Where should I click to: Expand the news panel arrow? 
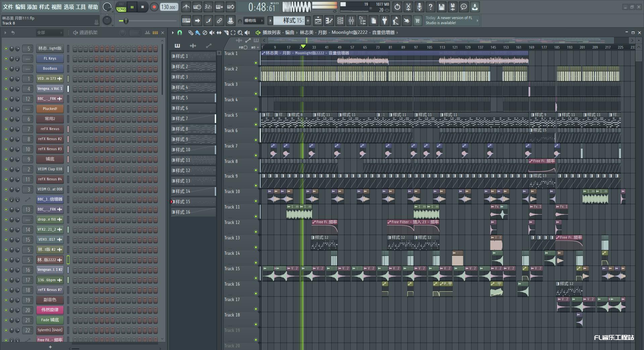click(477, 21)
